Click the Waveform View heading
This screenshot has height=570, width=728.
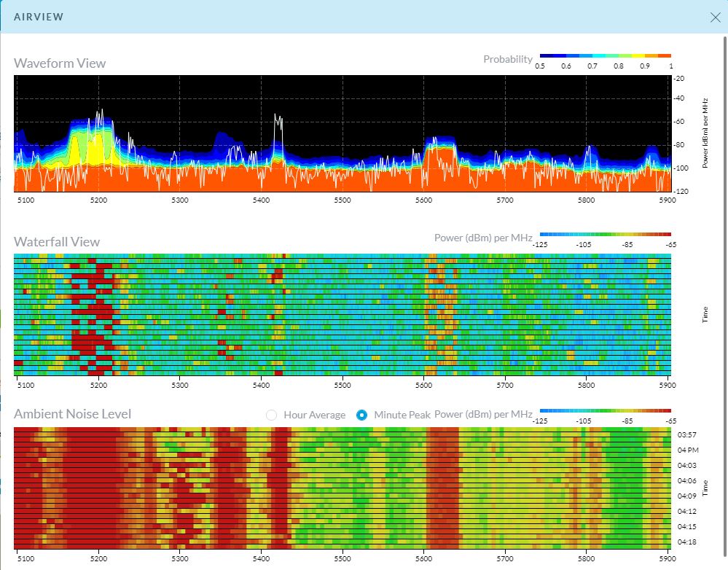(x=60, y=63)
